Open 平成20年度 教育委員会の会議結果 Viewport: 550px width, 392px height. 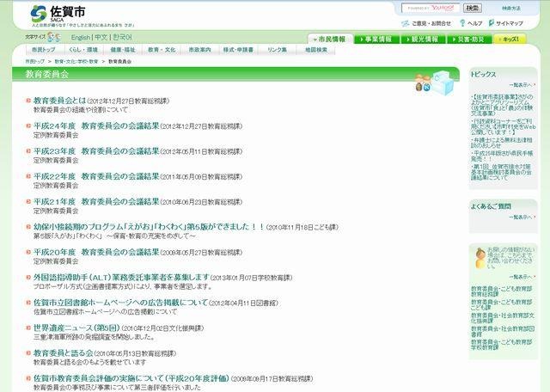[x=96, y=252]
